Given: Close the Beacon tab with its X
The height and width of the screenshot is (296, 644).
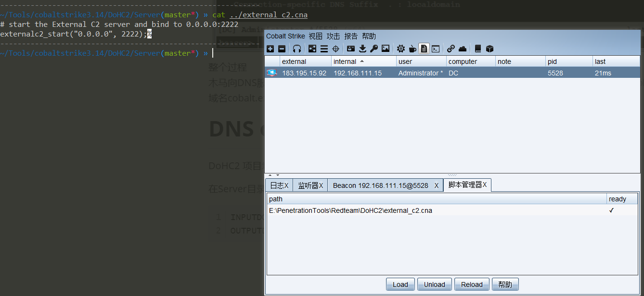Looking at the screenshot, I should click(x=437, y=185).
